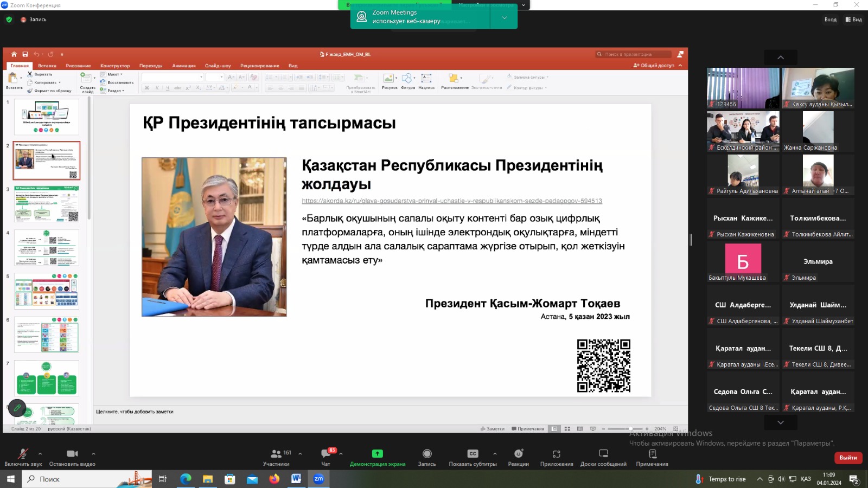
Task: Switch to the Анимация ribbon tab
Action: (x=184, y=66)
